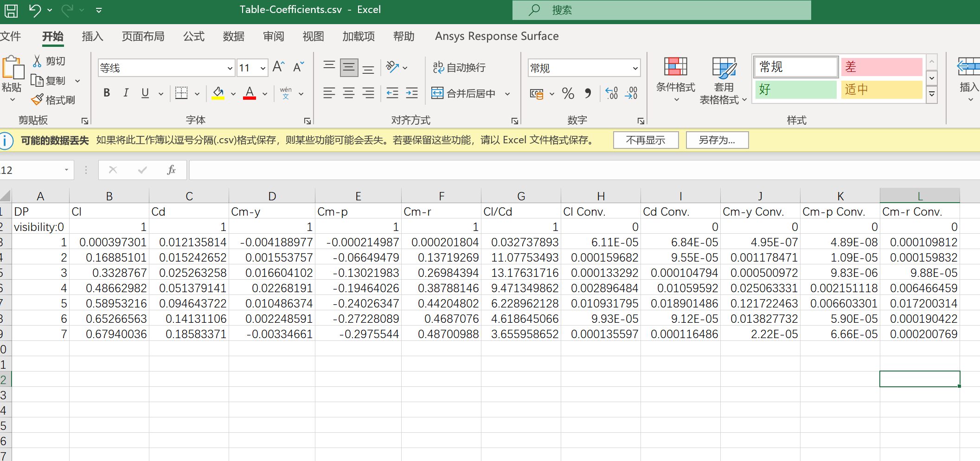Open the number format dropdown (常规)

635,68
